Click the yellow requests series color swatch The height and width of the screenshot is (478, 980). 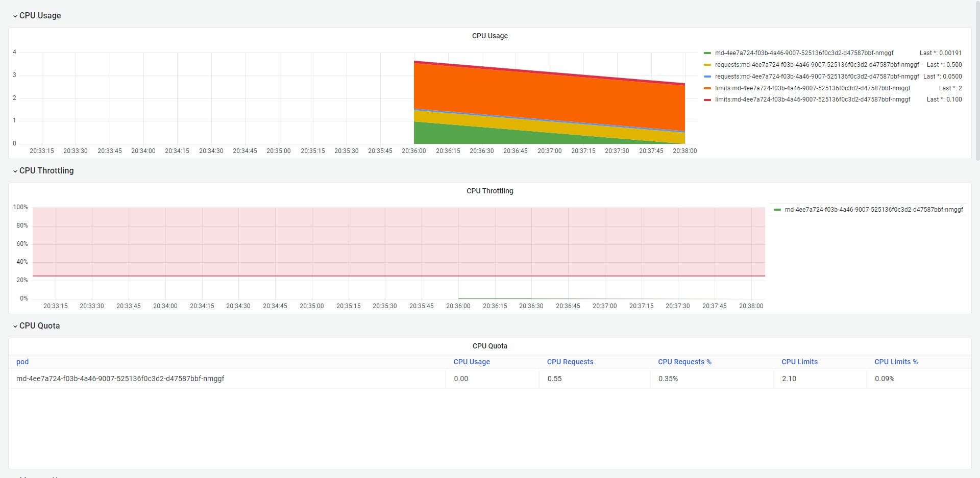click(707, 65)
